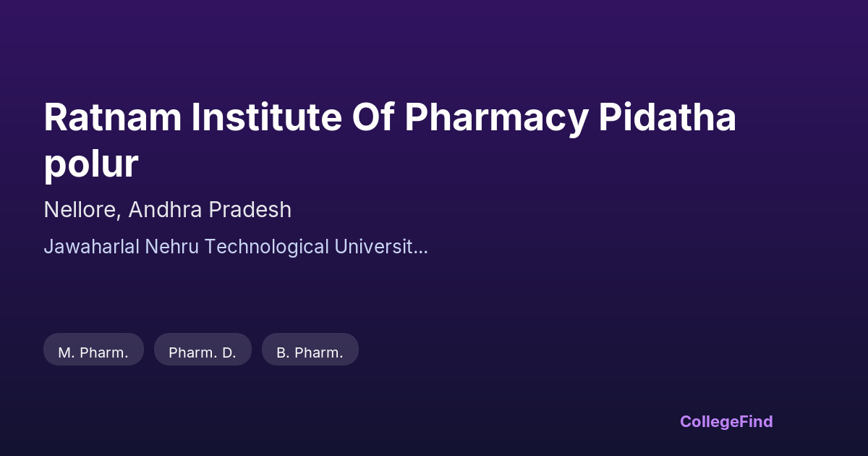
Task: Click the truncated word Universit… with ellipsis
Action: pyautogui.click(x=380, y=247)
